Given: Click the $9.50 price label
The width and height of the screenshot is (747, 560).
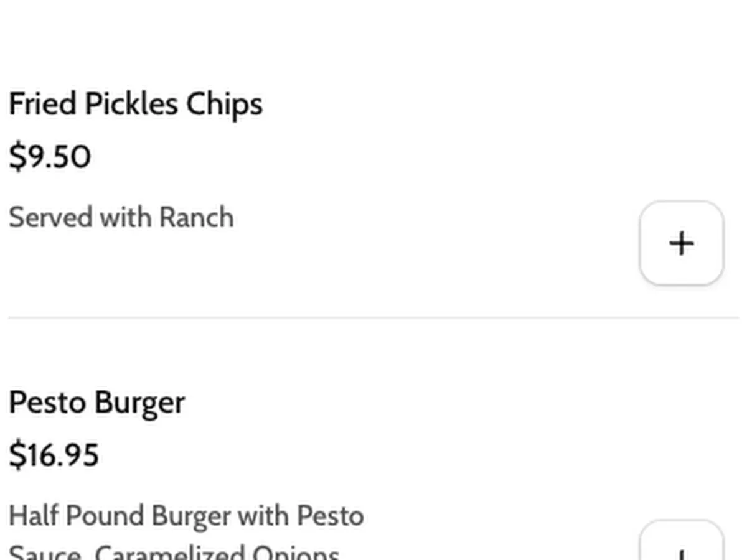Looking at the screenshot, I should [x=50, y=157].
